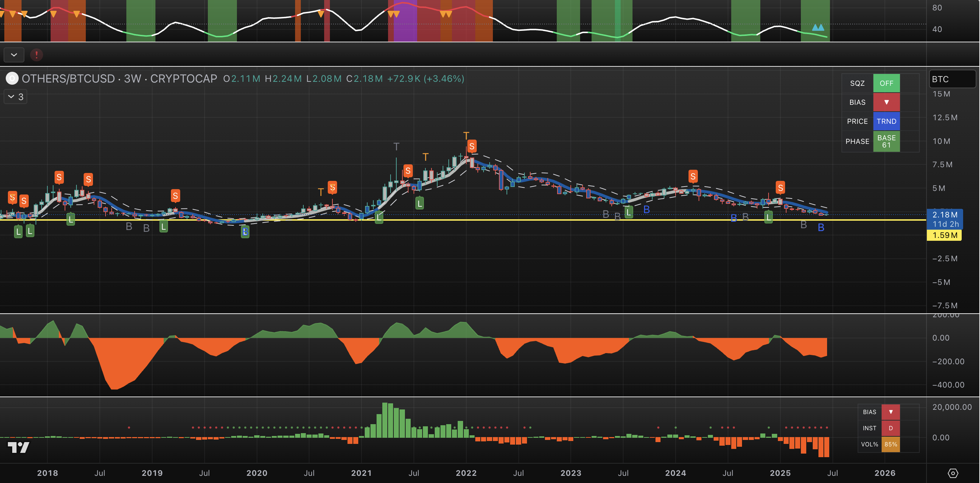Click the blue PRICE TRND cell

tap(886, 121)
